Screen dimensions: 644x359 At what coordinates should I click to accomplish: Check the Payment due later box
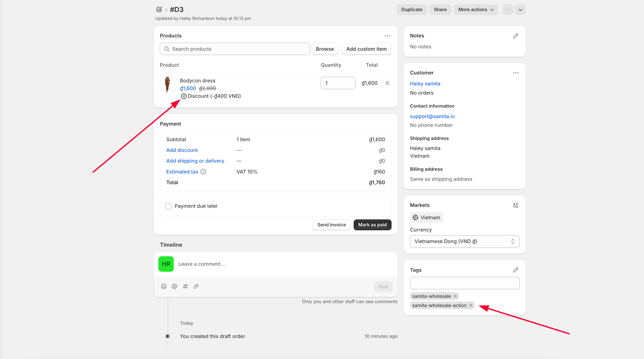tap(168, 206)
